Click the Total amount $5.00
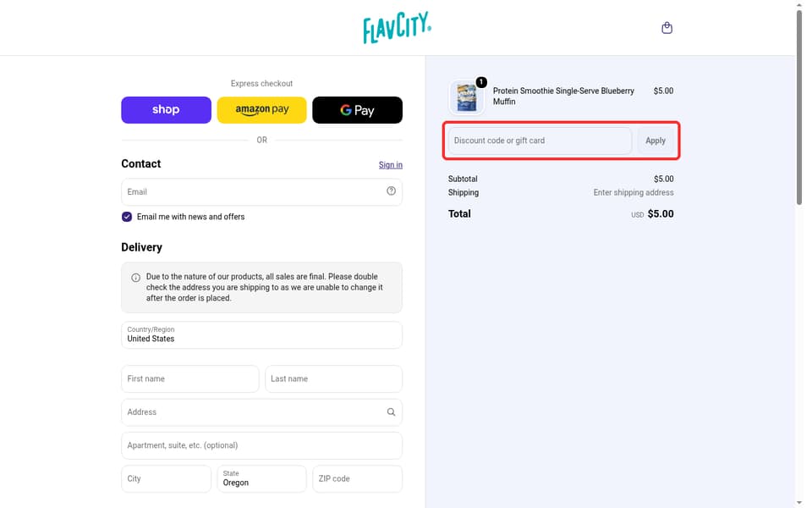Image resolution: width=812 pixels, height=508 pixels. [661, 213]
